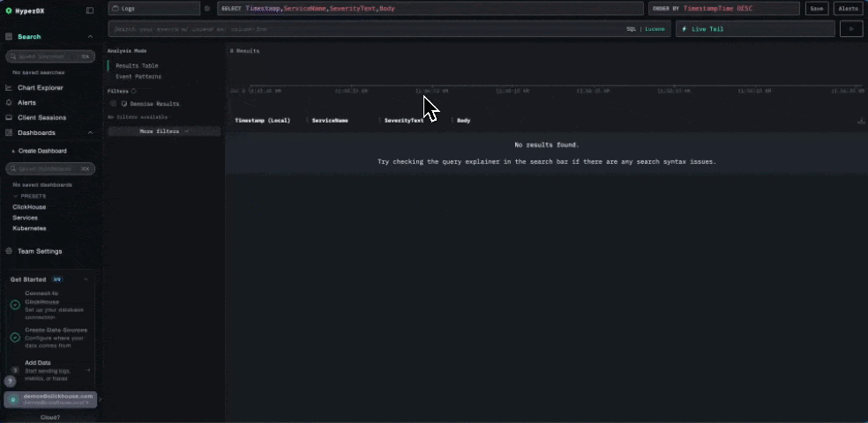Open Team Settings in the sidebar
868x423 pixels.
click(x=40, y=251)
